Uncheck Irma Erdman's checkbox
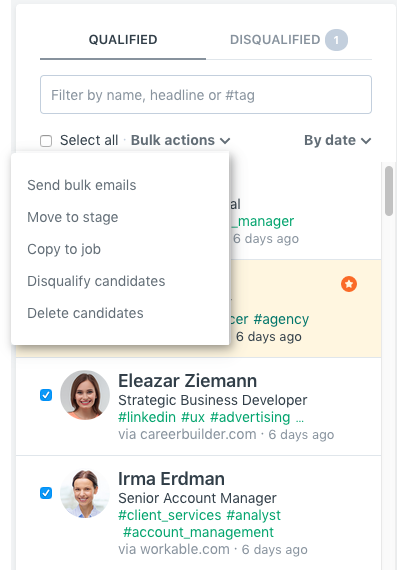This screenshot has height=570, width=397. 46,493
